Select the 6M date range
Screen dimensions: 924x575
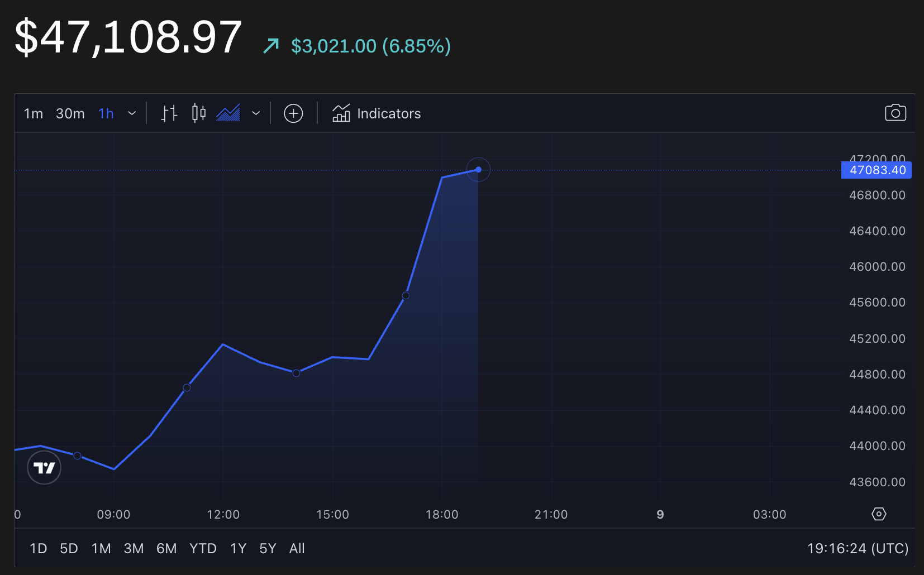(166, 548)
